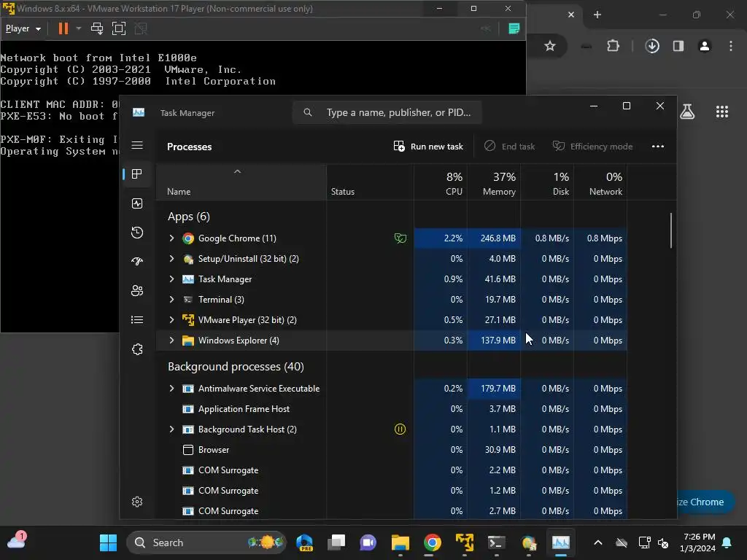Image resolution: width=747 pixels, height=560 pixels.
Task: Click the Task Manager search input field
Action: [387, 112]
